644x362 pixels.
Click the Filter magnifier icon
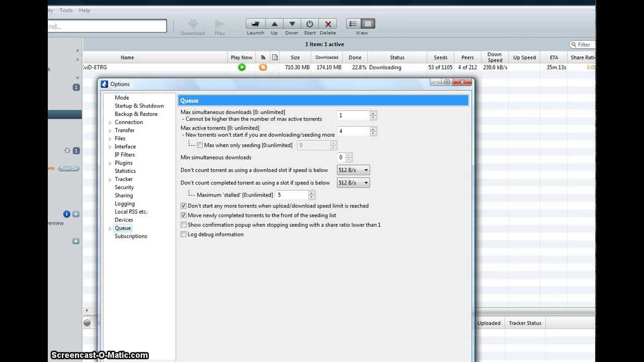pyautogui.click(x=574, y=45)
